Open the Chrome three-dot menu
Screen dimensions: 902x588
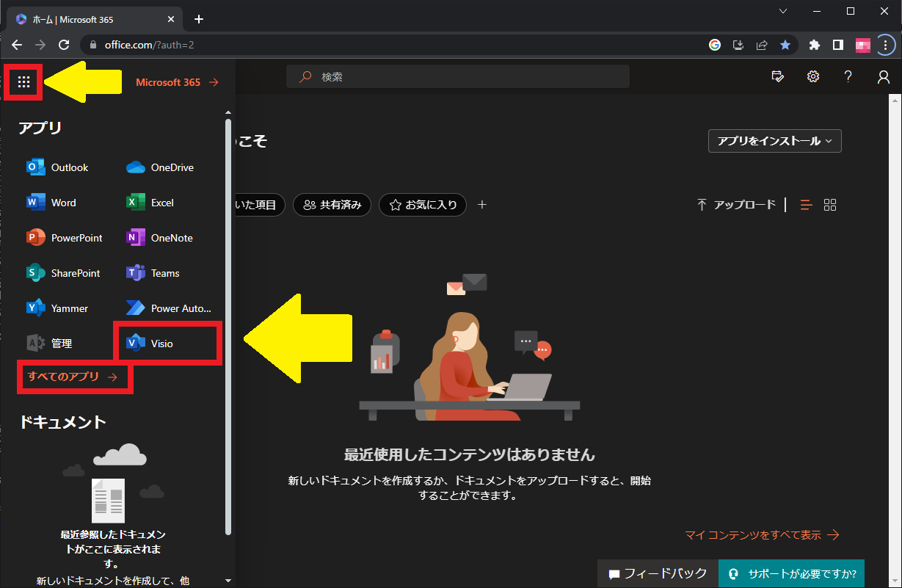(885, 45)
